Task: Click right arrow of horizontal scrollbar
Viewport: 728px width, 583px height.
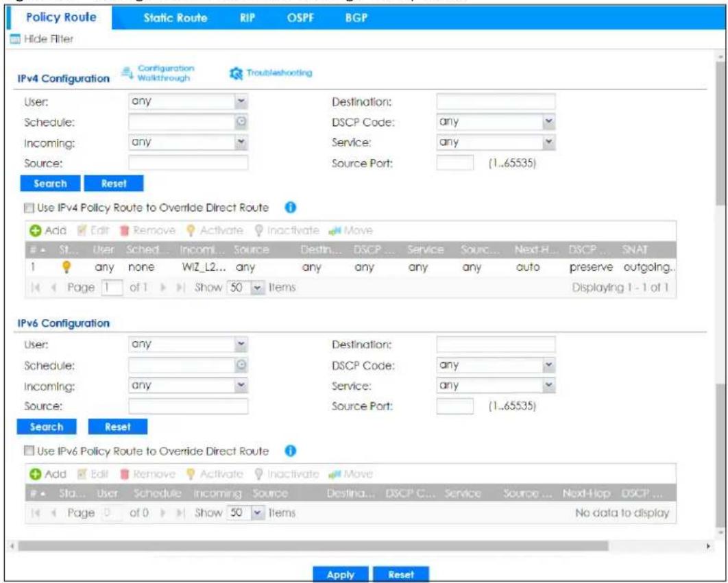Action: (x=708, y=546)
